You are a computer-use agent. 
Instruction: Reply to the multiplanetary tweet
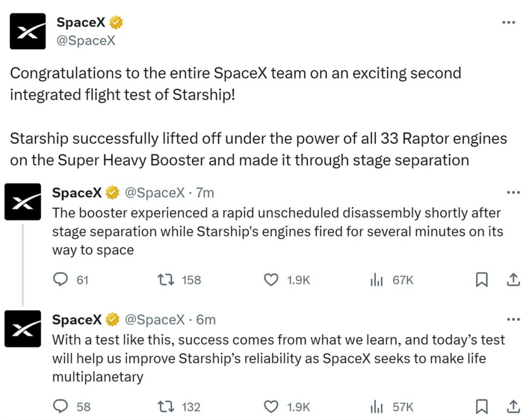60,406
